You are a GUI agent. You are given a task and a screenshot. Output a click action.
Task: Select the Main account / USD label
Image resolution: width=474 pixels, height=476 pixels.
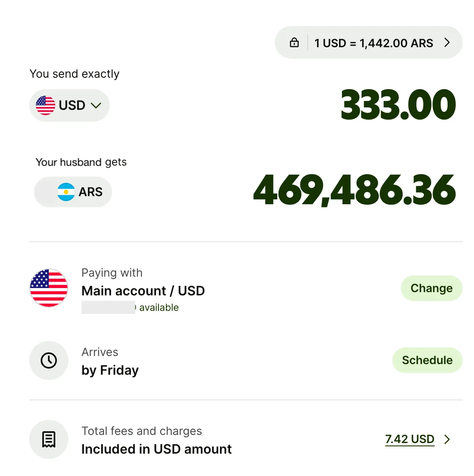(143, 291)
